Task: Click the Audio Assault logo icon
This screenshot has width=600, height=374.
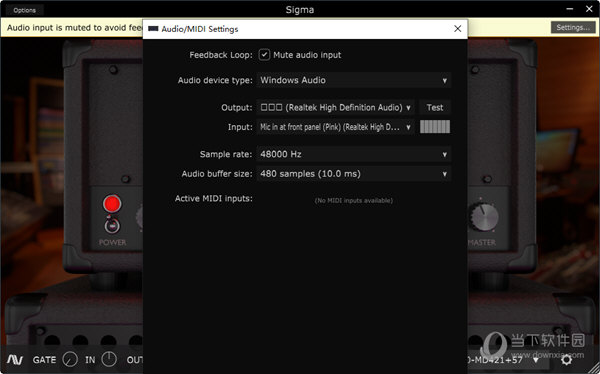Action: click(x=15, y=359)
